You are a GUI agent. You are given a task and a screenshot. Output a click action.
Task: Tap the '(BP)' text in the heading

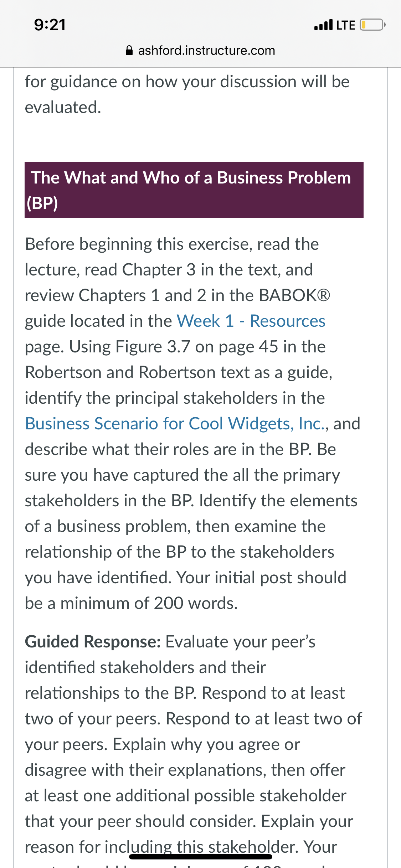click(42, 203)
